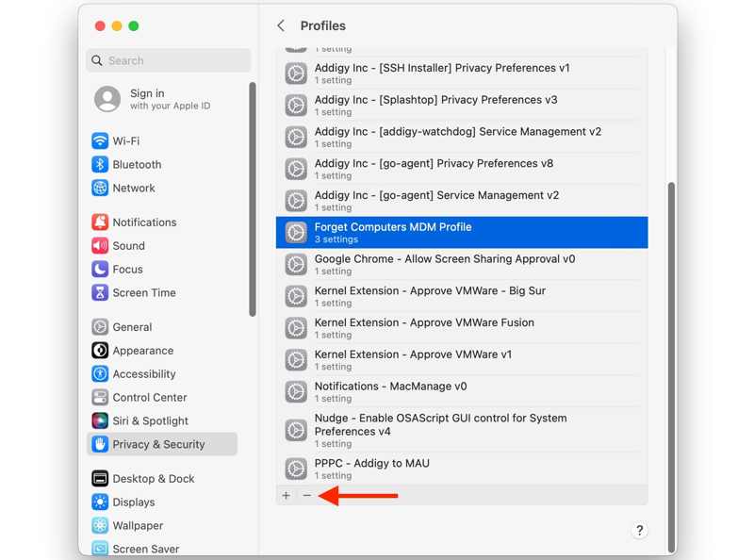Open Screen Time hourglass icon

pos(100,292)
